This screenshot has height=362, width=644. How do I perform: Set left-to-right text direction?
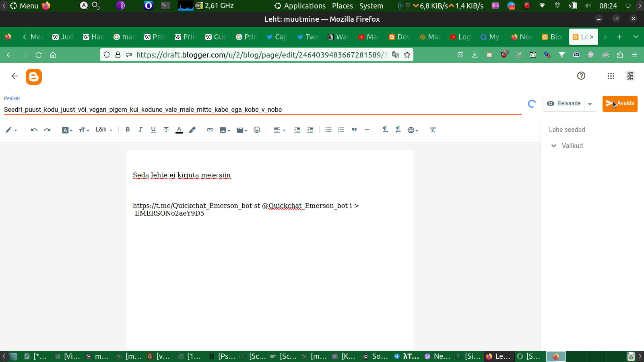[x=385, y=130]
